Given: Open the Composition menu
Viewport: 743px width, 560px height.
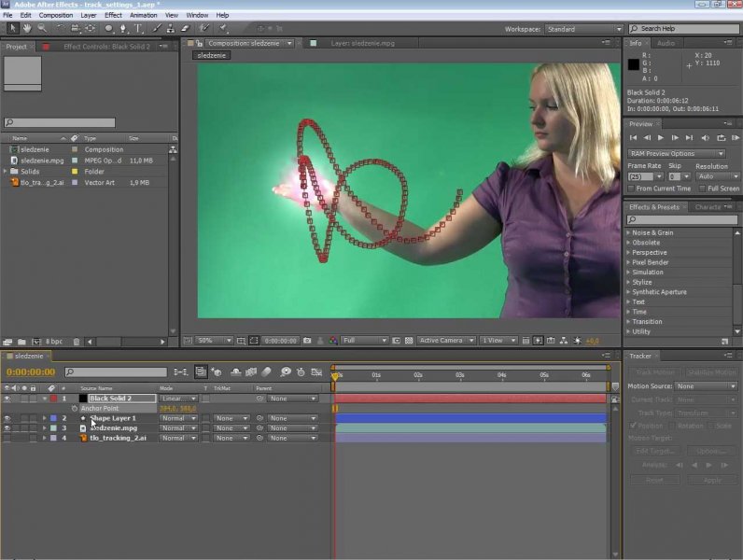Looking at the screenshot, I should [x=56, y=15].
